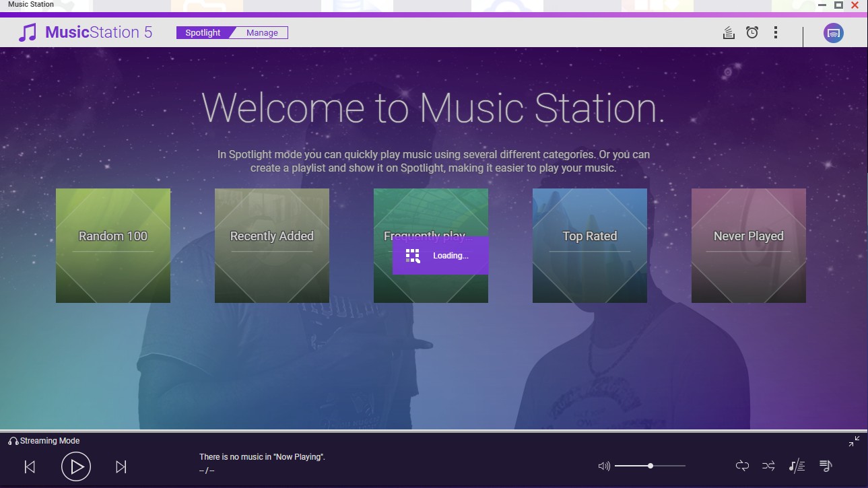Image resolution: width=868 pixels, height=488 pixels.
Task: Show lyrics panel icon
Action: [x=797, y=466]
